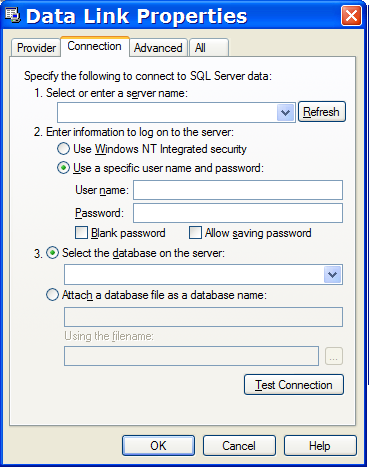Focus the User name text field
The image size is (370, 468).
(238, 190)
